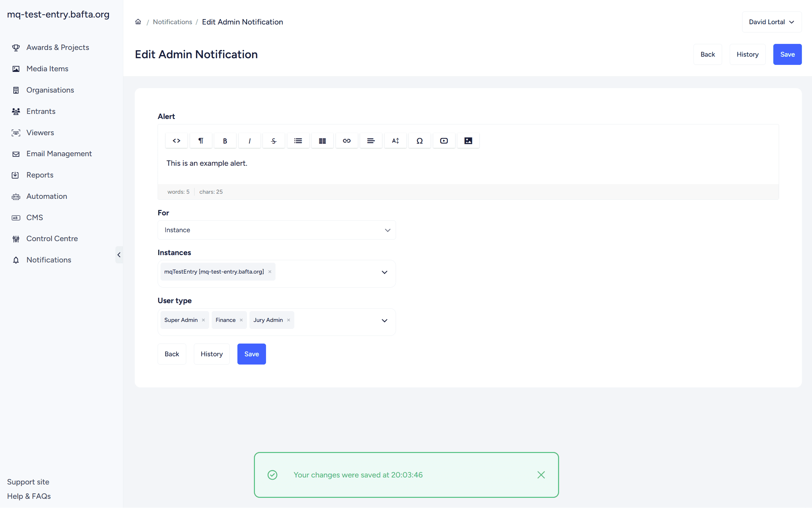Screen dimensions: 812x508
Task: Click the blue Save button at top
Action: point(787,54)
